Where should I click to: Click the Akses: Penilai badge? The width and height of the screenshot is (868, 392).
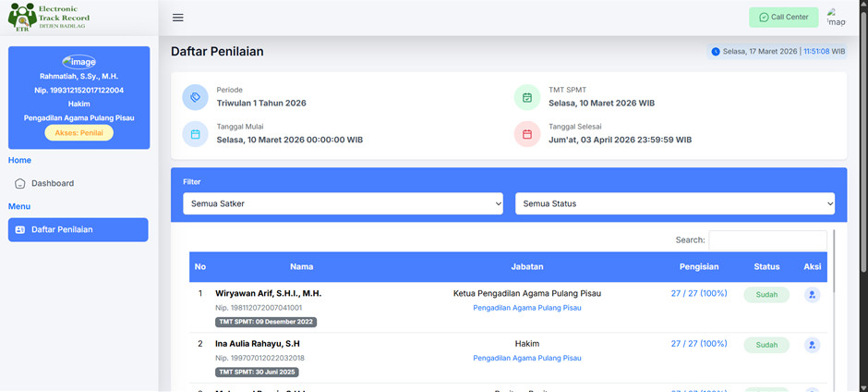(78, 132)
